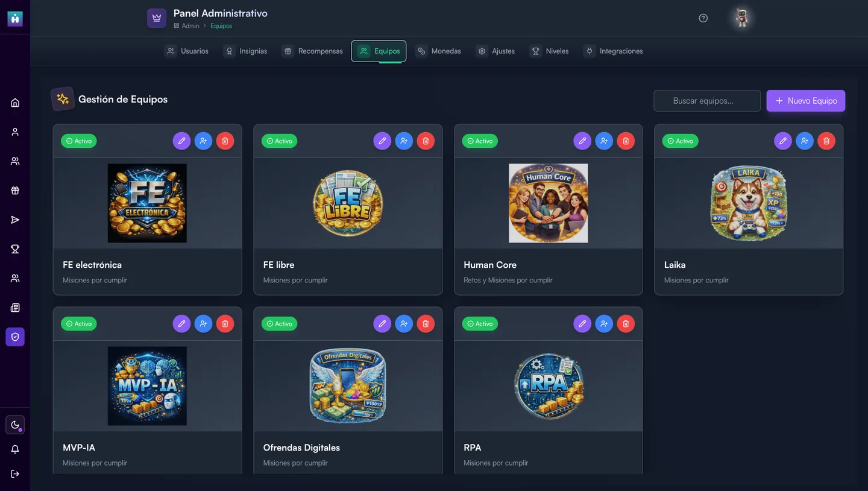Edit the FE libre team
The image size is (868, 491).
pos(382,141)
